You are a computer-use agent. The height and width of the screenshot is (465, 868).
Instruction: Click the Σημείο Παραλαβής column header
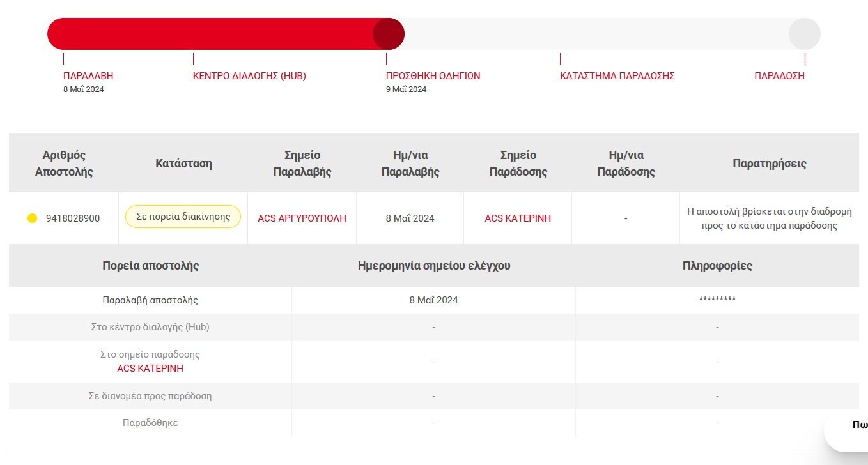(x=302, y=164)
